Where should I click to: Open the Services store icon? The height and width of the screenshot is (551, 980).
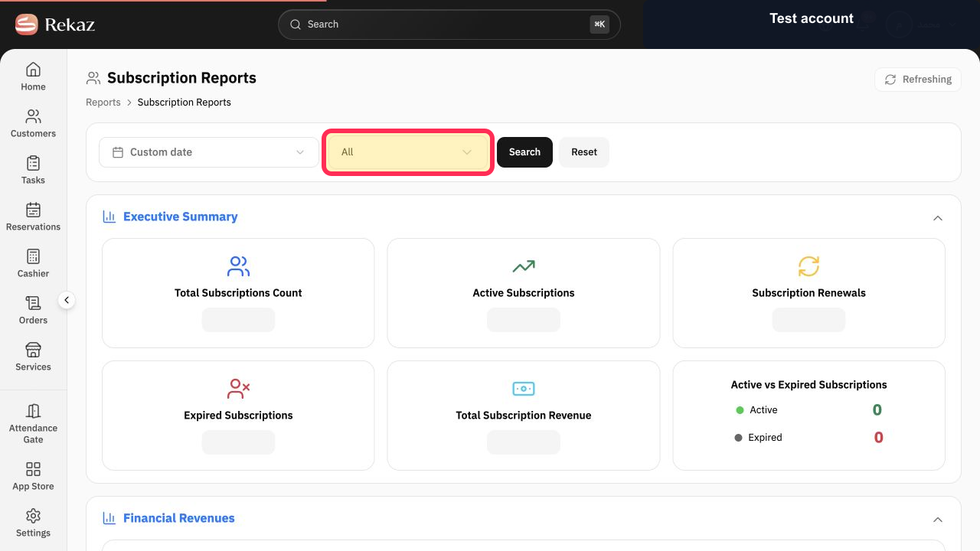[33, 350]
